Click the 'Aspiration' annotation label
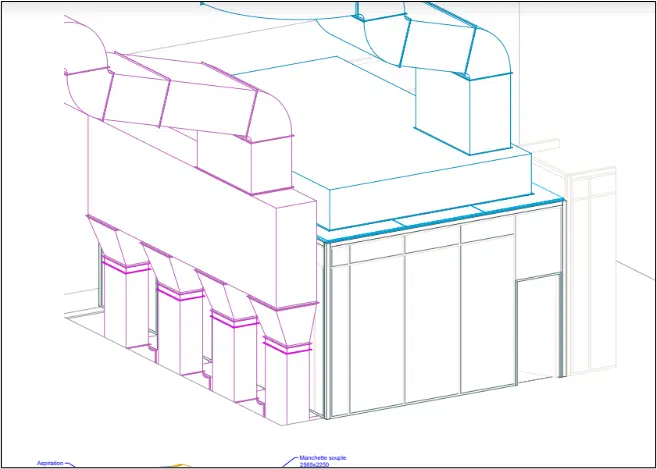 50,463
